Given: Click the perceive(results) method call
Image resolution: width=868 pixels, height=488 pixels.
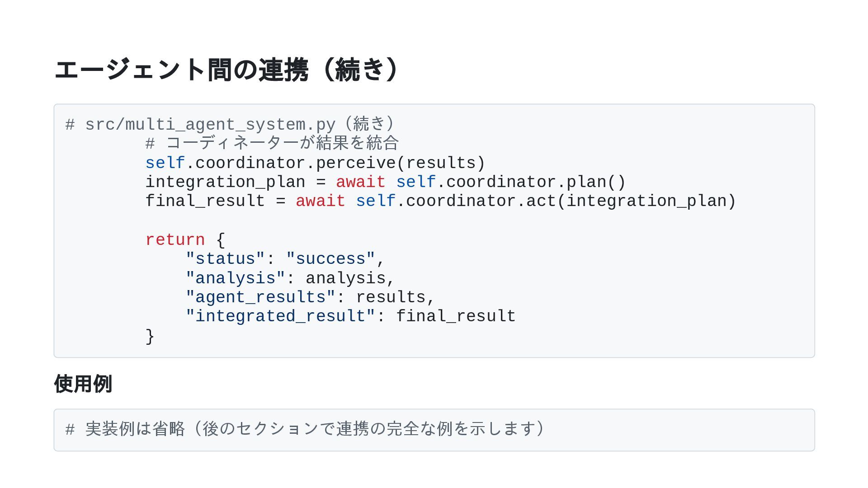Looking at the screenshot, I should pos(400,163).
